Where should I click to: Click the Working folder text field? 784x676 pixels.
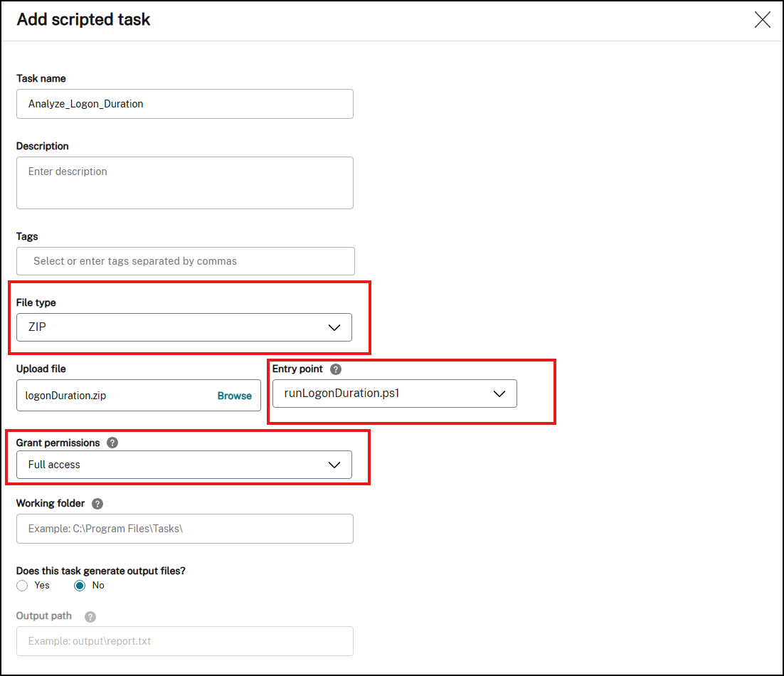coord(184,529)
